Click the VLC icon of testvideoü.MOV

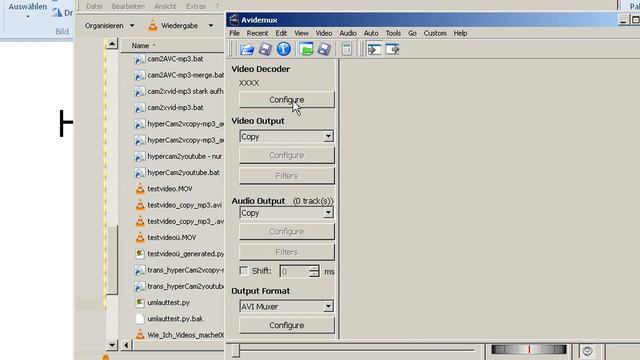(x=140, y=237)
